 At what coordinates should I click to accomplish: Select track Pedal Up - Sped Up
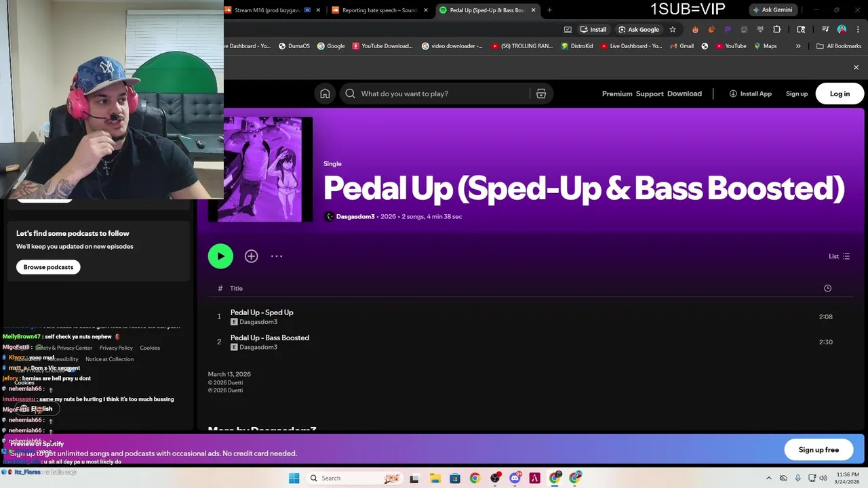tap(262, 312)
